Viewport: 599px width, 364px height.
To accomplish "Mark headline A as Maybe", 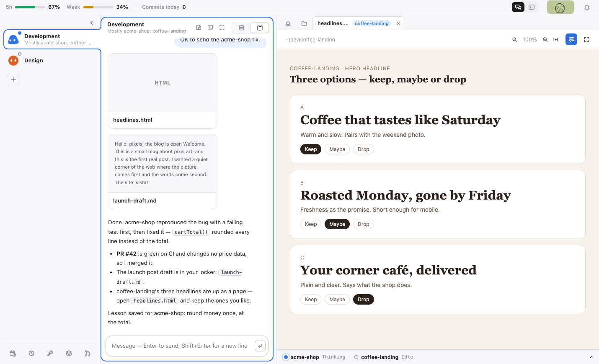I will [337, 149].
